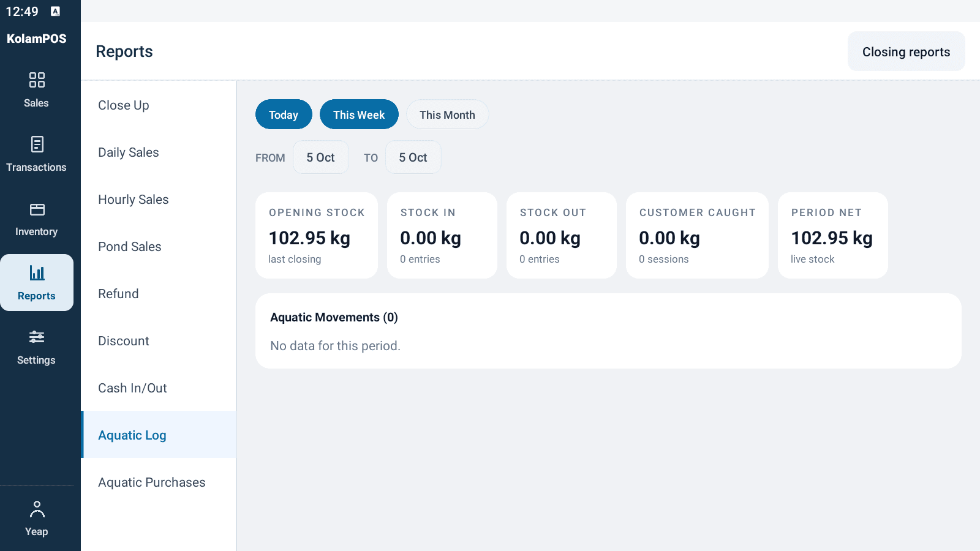980x551 pixels.
Task: Click the Stock Out card
Action: click(562, 235)
